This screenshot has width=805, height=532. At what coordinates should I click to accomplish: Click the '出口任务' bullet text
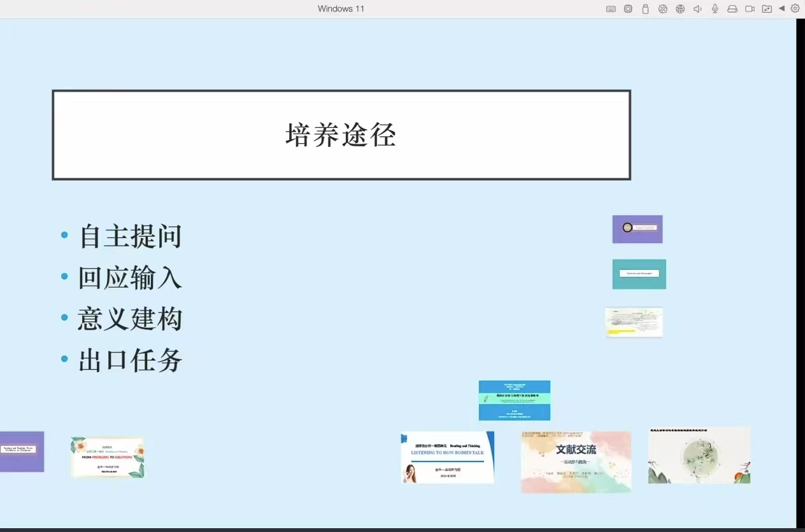click(130, 360)
